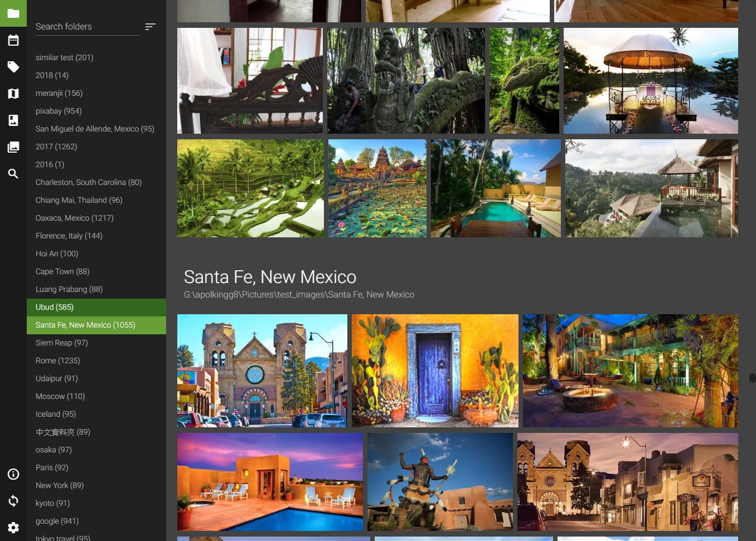Click the gallery vertical scrollbar handle

point(752,378)
